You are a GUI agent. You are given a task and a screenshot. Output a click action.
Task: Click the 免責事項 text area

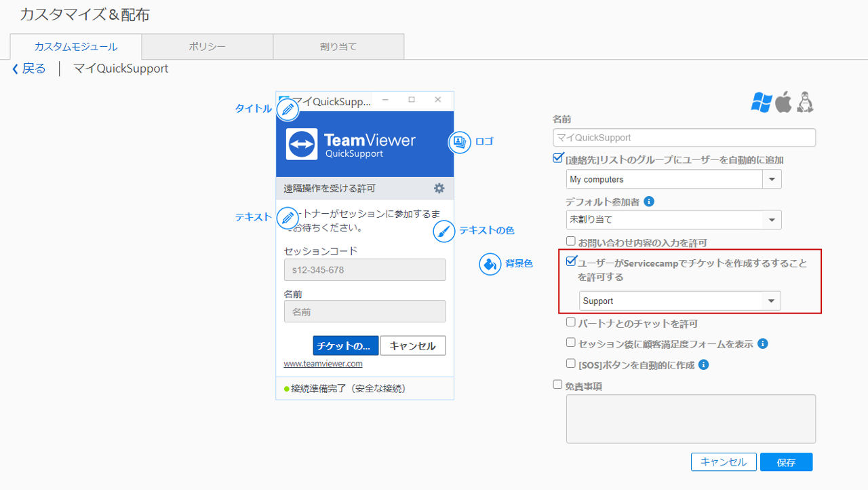(x=691, y=419)
